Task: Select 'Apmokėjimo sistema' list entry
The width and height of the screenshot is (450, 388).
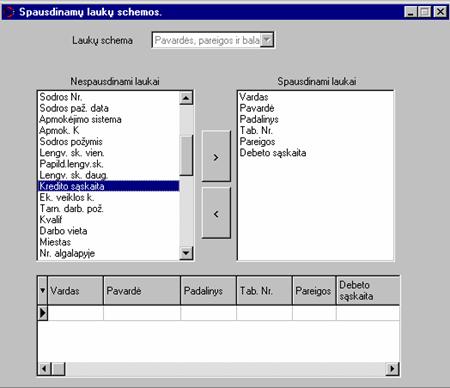Action: [108, 119]
